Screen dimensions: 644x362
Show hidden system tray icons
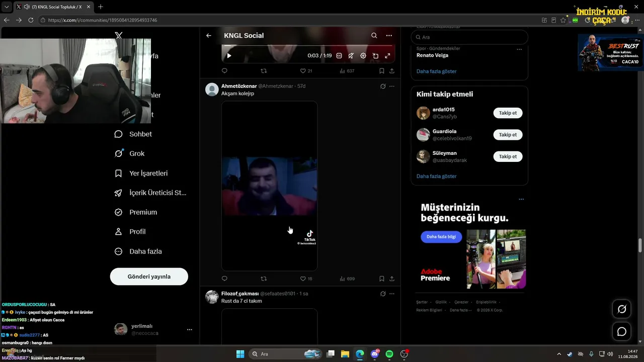pos(558,354)
